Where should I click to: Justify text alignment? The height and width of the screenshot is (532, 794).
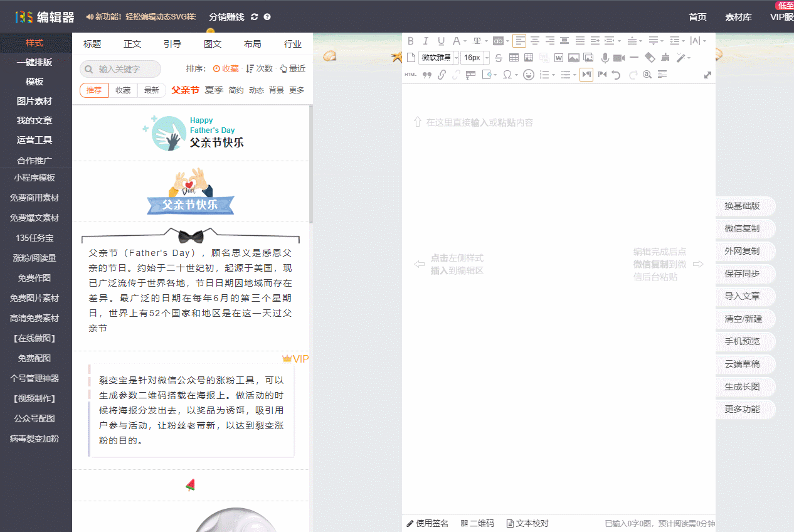[x=580, y=41]
